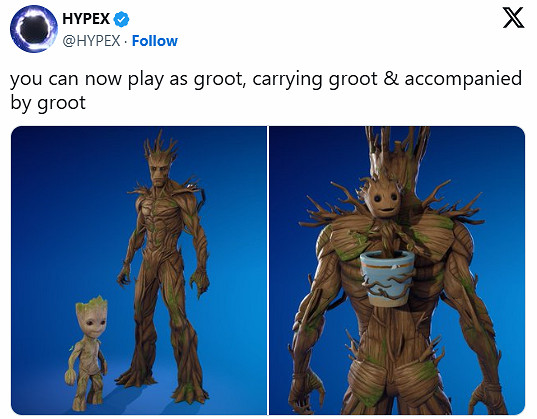Click the tall Groot's face in left image

click(158, 172)
